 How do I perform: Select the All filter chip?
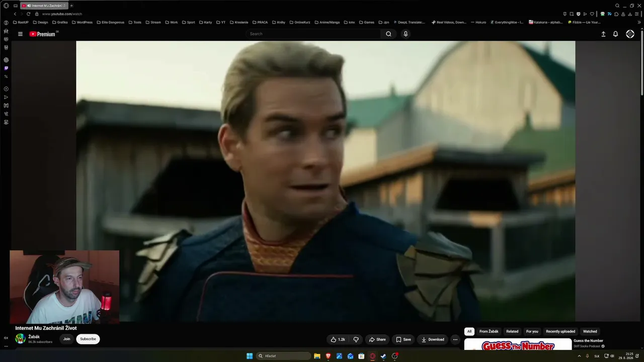point(469,331)
